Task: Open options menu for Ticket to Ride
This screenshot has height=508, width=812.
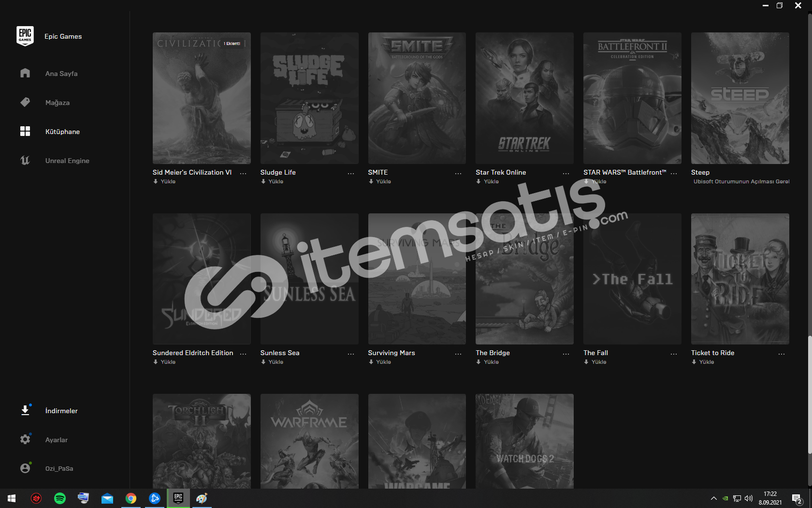Action: click(x=782, y=354)
